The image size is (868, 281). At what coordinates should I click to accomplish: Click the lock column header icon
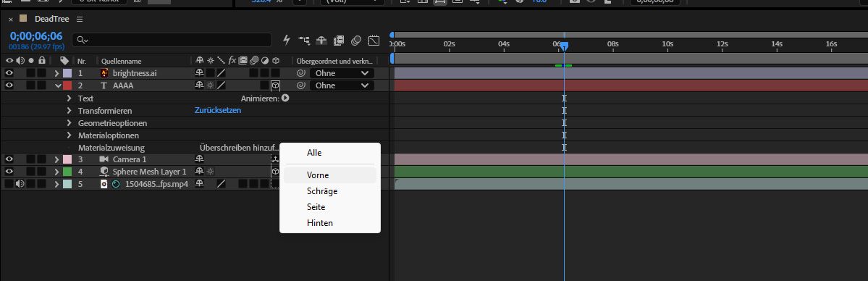coord(41,60)
